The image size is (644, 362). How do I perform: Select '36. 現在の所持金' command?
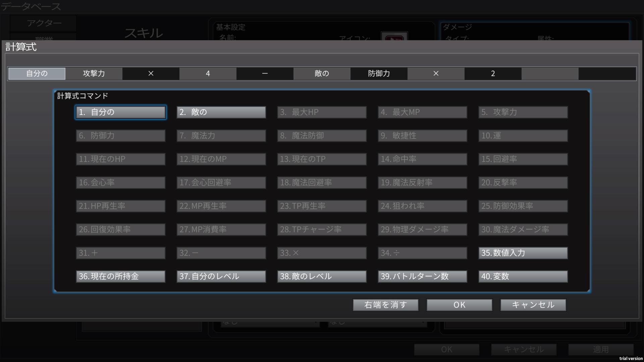pos(120,277)
